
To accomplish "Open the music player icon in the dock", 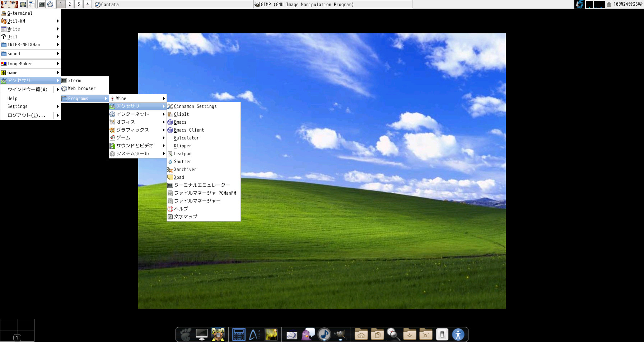I will point(324,334).
